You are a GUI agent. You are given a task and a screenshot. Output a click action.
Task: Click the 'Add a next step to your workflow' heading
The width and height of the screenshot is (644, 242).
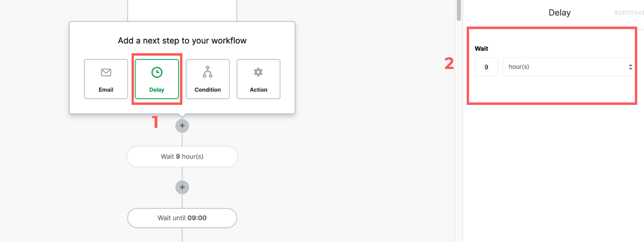(182, 41)
